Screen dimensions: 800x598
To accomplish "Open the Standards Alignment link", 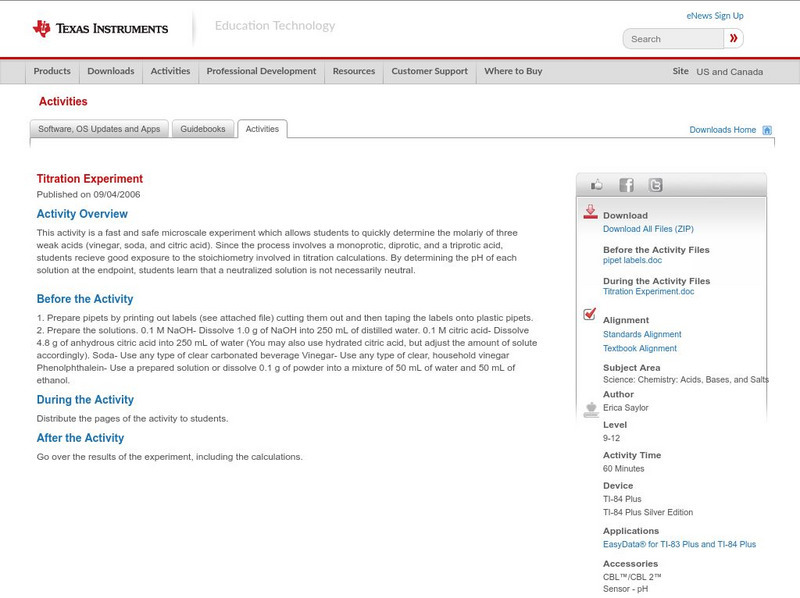I will 642,334.
